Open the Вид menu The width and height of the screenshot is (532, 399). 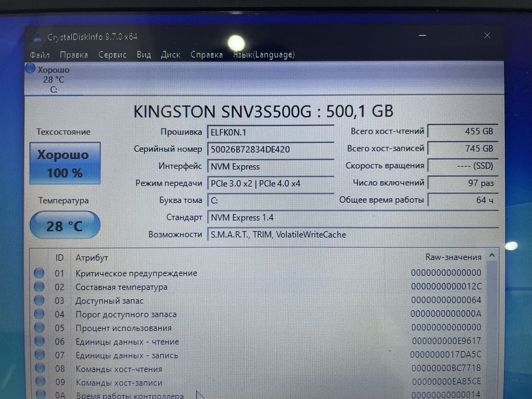tap(144, 55)
